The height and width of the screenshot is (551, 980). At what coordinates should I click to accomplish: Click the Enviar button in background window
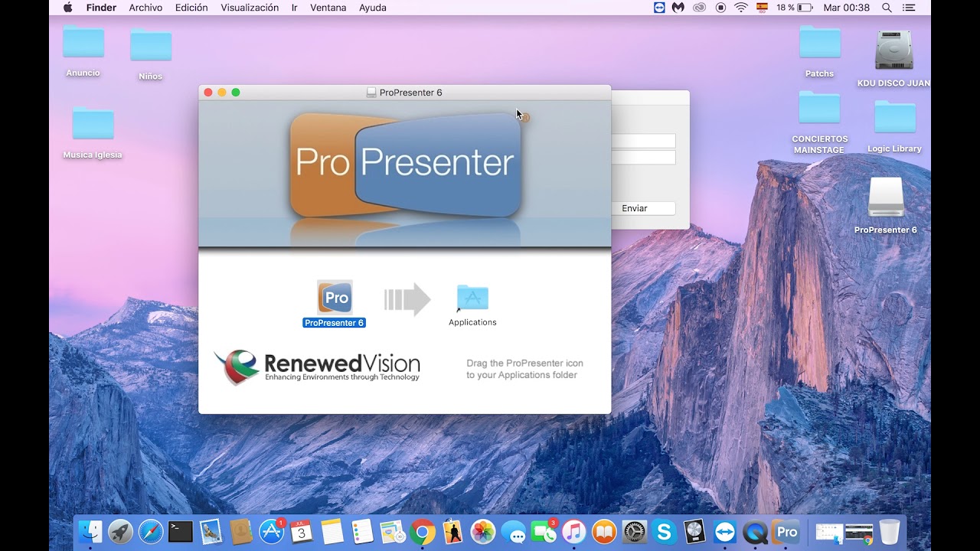pyautogui.click(x=635, y=208)
